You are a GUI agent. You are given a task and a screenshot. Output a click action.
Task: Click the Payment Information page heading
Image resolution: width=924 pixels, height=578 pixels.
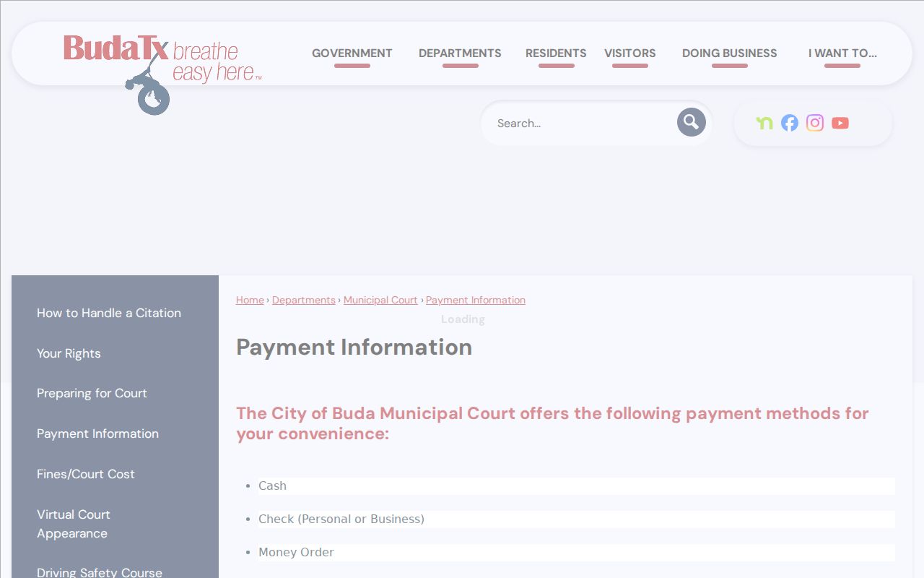pyautogui.click(x=354, y=348)
